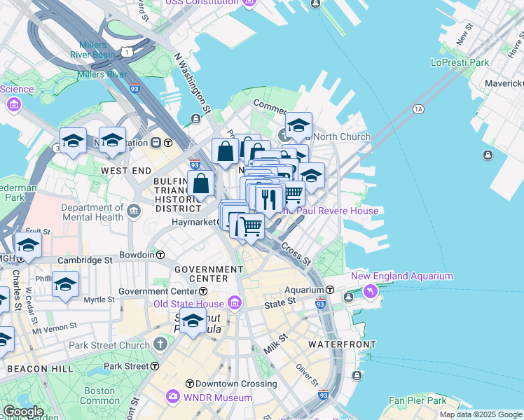Screen dimensions: 524x420
Task: Open the New England Aquarium dolphin pin
Action: (371, 291)
